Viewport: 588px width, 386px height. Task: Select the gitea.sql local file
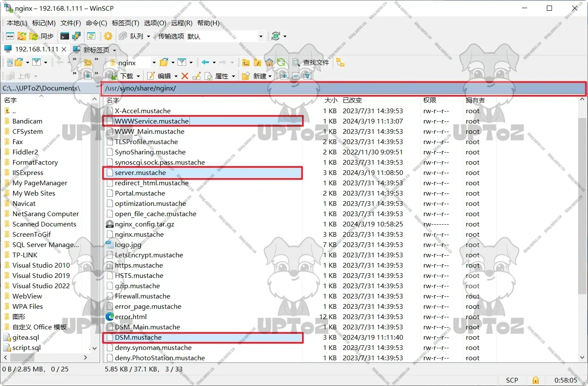(25, 338)
